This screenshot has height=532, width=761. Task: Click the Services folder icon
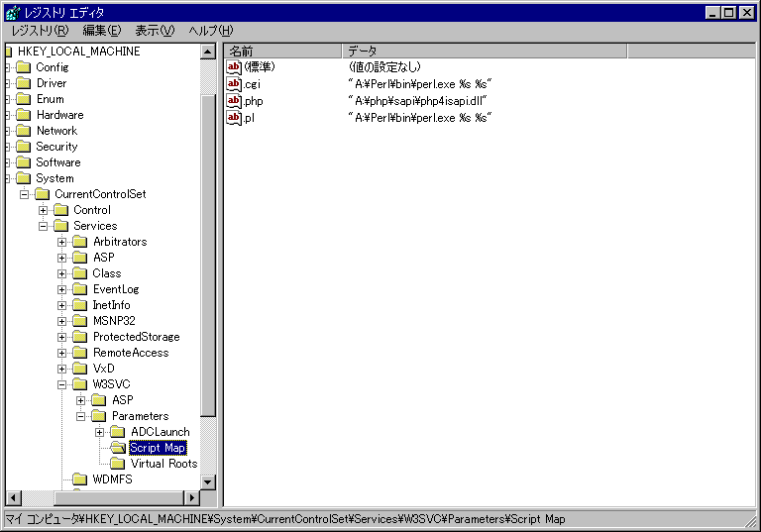61,226
